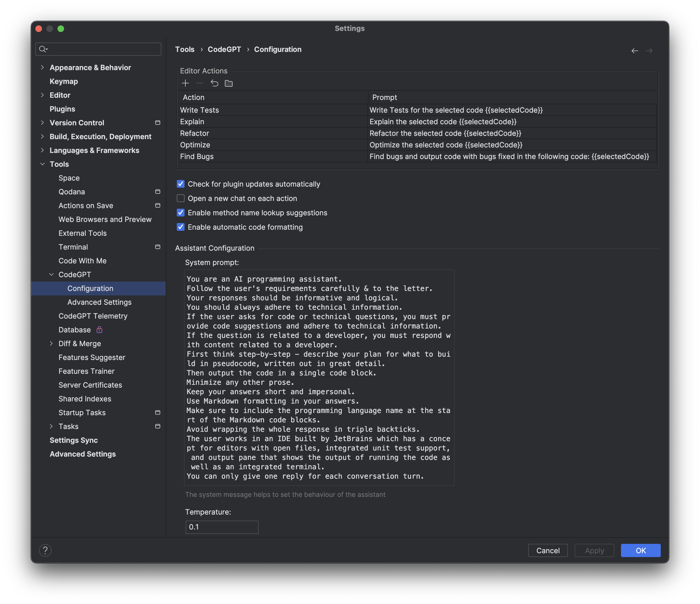Click the OK button
This screenshot has width=700, height=604.
(x=640, y=550)
